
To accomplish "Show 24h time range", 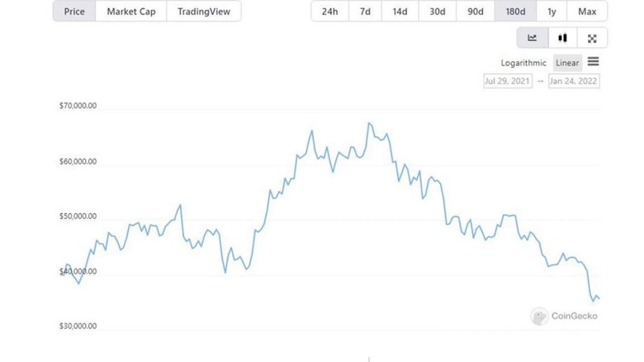I will coord(329,12).
